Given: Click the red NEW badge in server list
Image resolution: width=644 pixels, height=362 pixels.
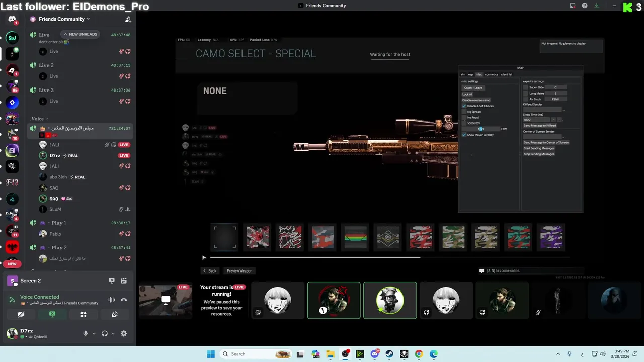Looking at the screenshot, I should click(12, 264).
